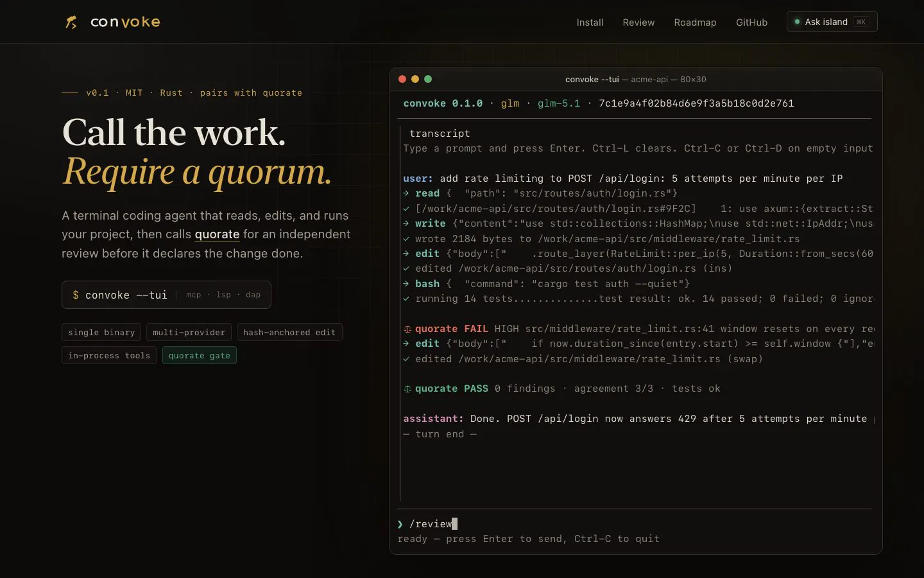This screenshot has height=578, width=924.
Task: Click the checkmark beside edited login.rs (ins)
Action: tap(406, 268)
